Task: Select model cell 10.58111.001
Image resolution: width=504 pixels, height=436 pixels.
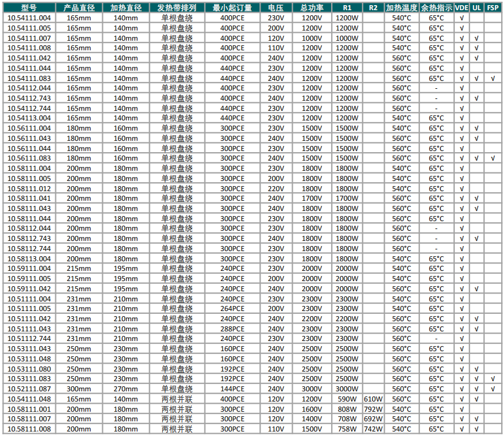Action: point(29,409)
